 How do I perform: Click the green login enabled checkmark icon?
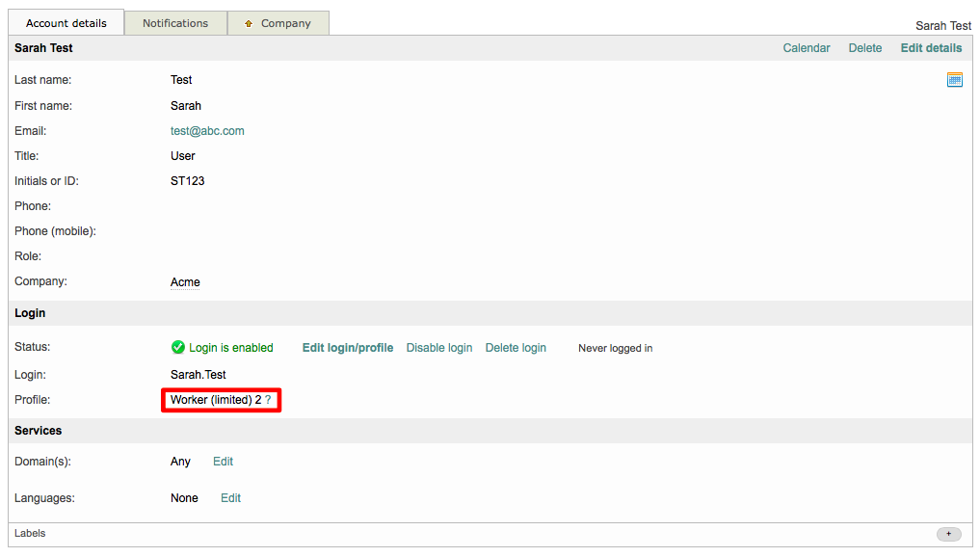click(x=177, y=348)
